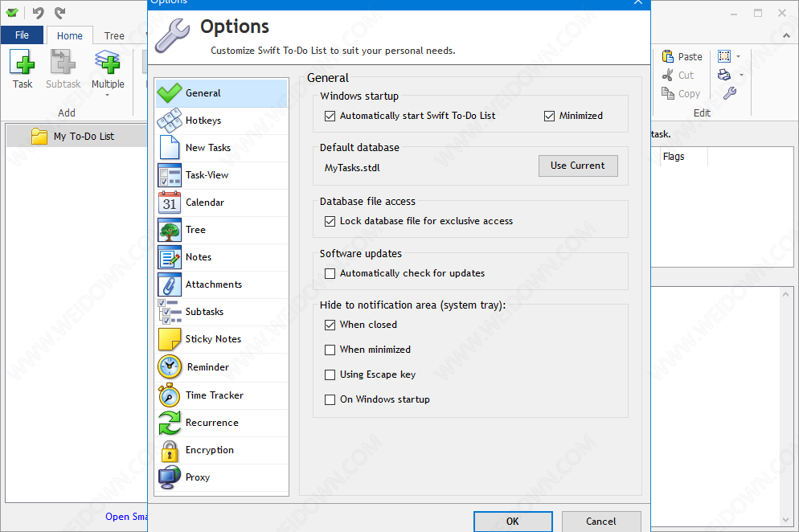799x532 pixels.
Task: Select the Attachments paperclip icon
Action: tap(170, 284)
